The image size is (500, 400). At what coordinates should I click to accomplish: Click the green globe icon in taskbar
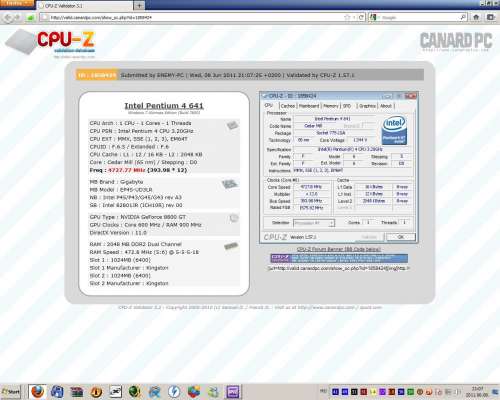click(135, 392)
